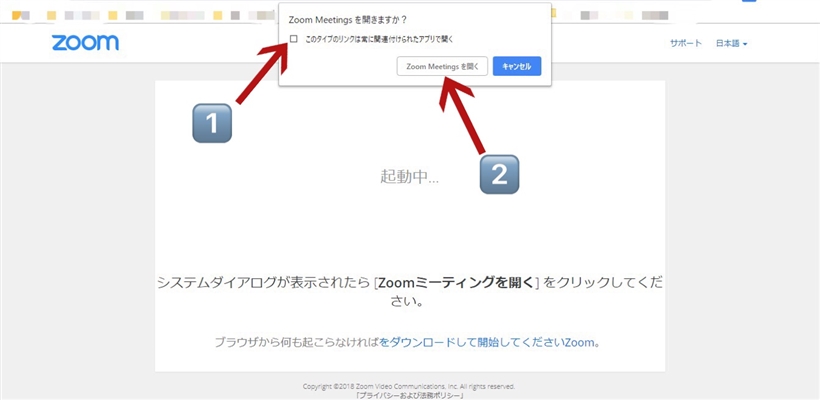This screenshot has height=400, width=820.
Task: Click the 起動中... status text
Action: pos(409,177)
